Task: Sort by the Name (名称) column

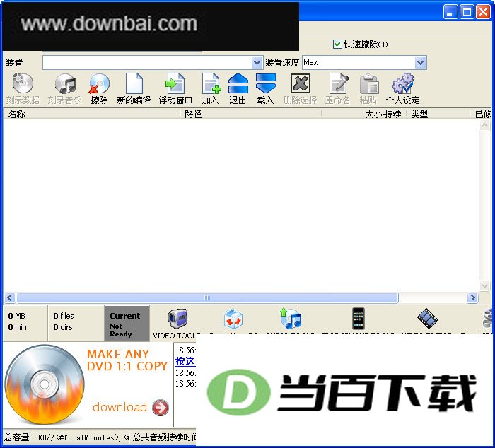Action: (92, 114)
